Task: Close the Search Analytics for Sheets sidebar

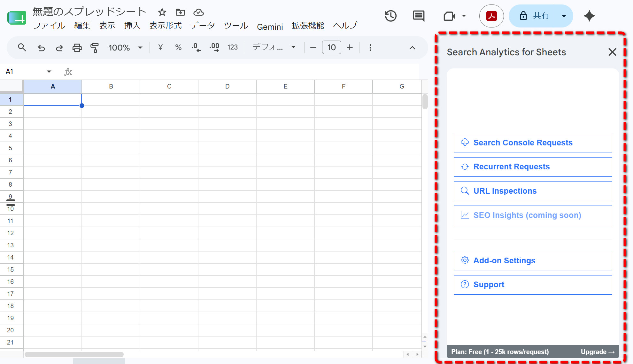Action: pos(612,52)
